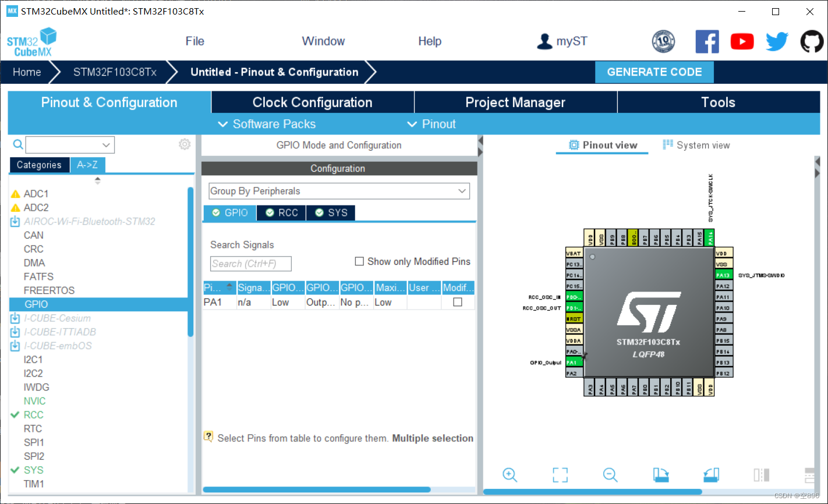Select pin PA2 on the chip
Image resolution: width=828 pixels, height=504 pixels.
tap(574, 373)
